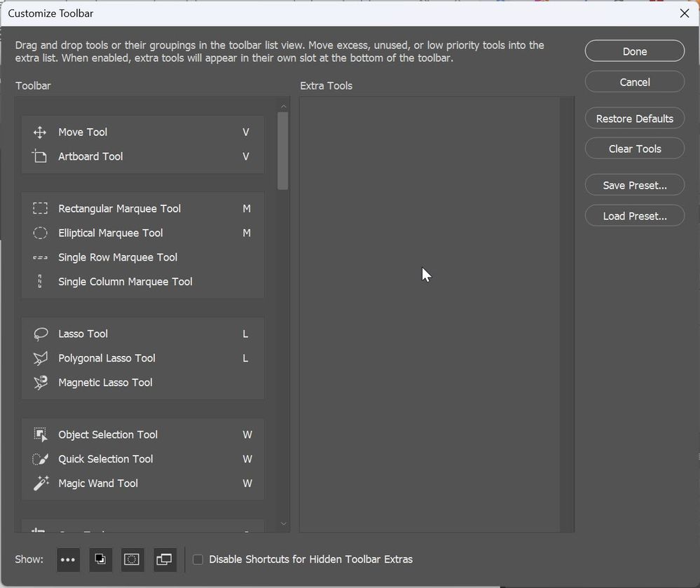Click the Polygonal Lasso Tool icon
Screen dimensions: 700x588
coord(41,359)
